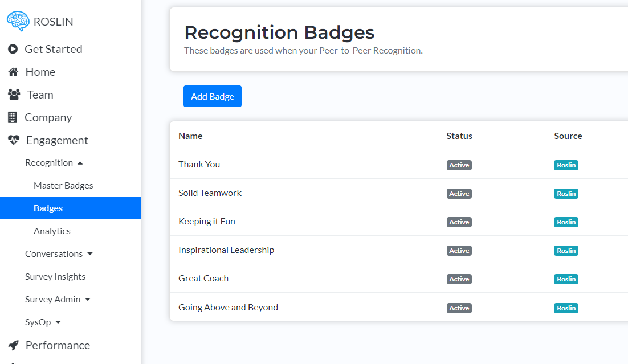Click the Home icon in the sidebar
Screen dimensions: 628x364
click(x=13, y=72)
